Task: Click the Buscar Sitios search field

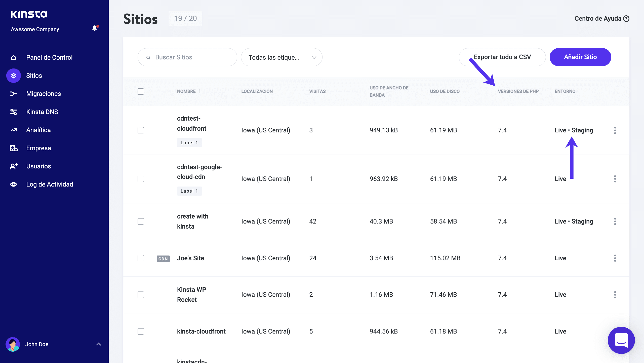Action: (x=187, y=57)
